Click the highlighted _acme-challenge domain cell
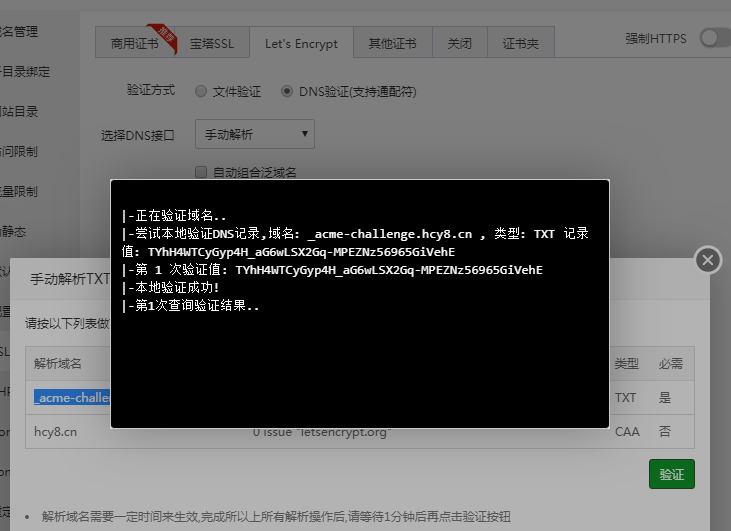 pyautogui.click(x=72, y=397)
